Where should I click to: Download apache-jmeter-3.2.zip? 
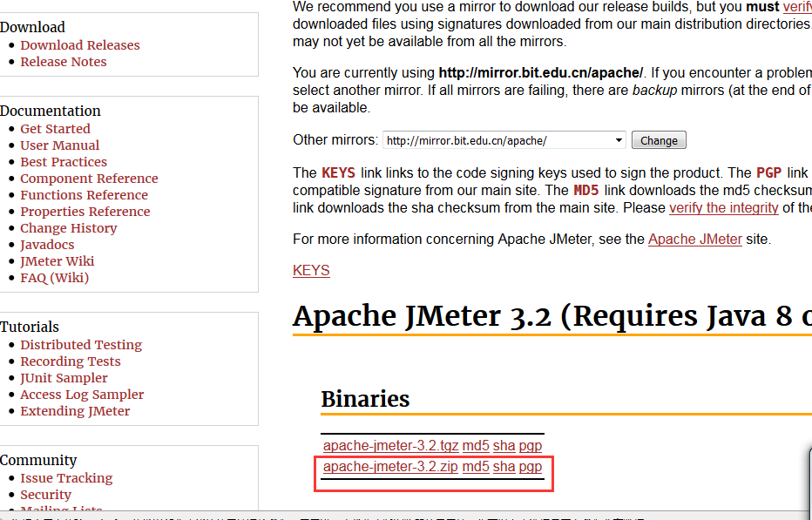pyautogui.click(x=390, y=467)
